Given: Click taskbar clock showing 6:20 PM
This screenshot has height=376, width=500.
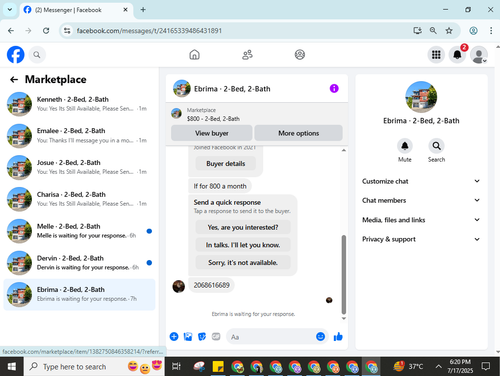Looking at the screenshot, I should pyautogui.click(x=460, y=366).
